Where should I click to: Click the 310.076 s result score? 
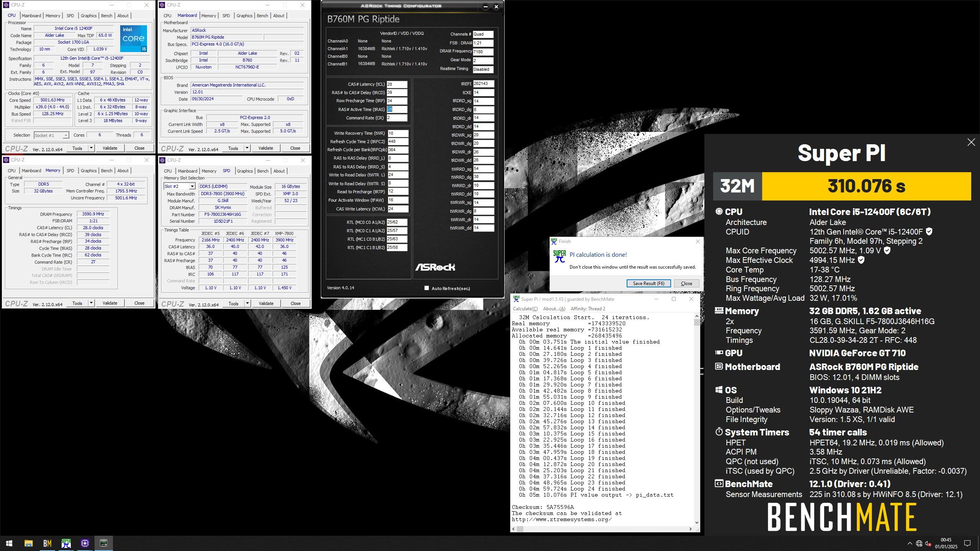[x=866, y=186]
